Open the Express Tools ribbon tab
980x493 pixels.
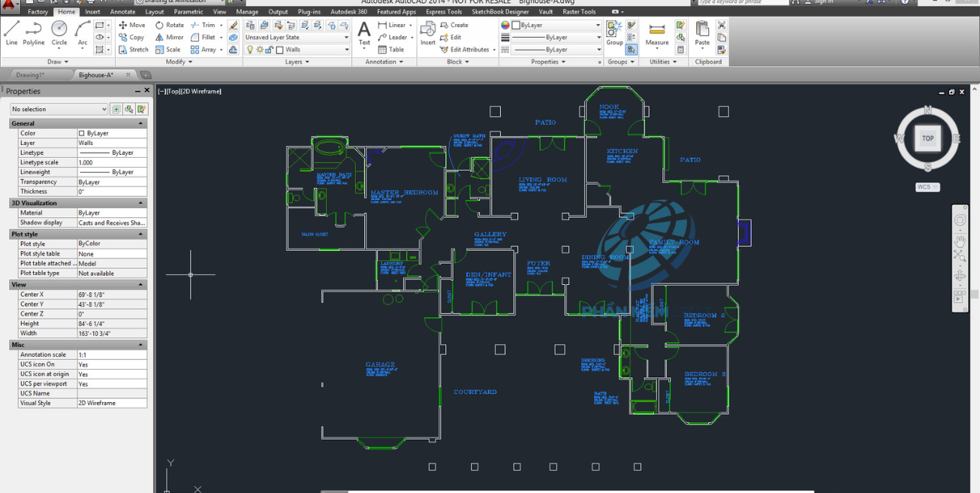coord(444,12)
